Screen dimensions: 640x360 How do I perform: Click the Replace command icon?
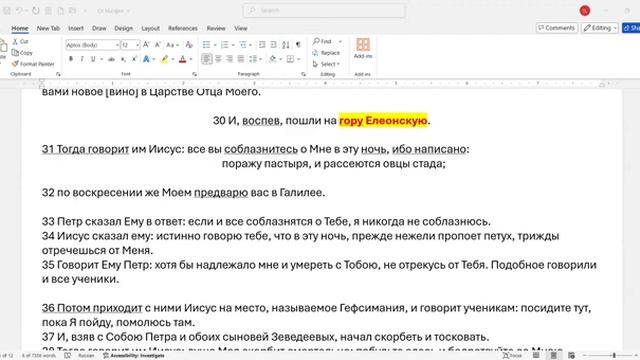[x=316, y=53]
